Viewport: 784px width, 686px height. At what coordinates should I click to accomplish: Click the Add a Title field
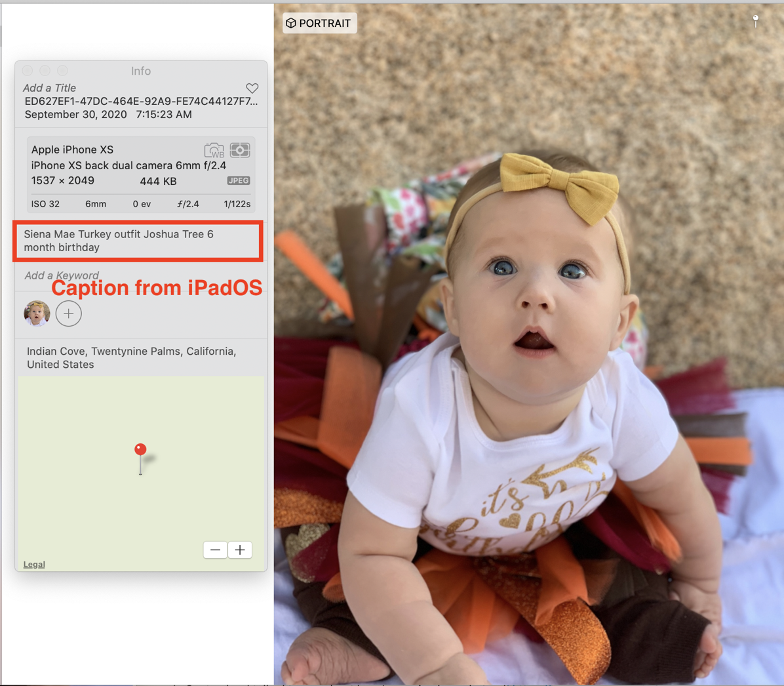pos(50,88)
